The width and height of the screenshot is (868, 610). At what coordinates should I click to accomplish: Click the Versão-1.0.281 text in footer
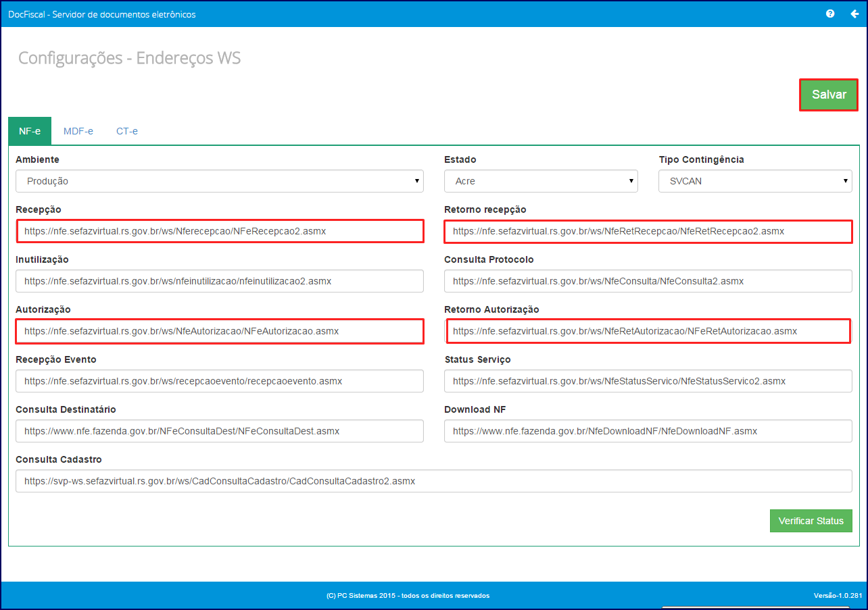838,596
